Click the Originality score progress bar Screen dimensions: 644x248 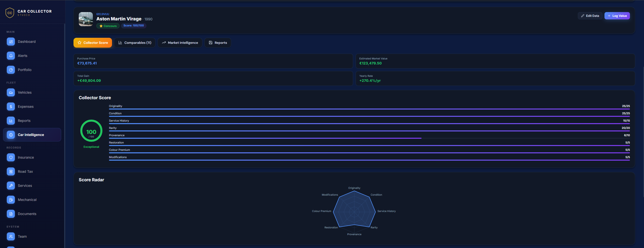click(369, 109)
